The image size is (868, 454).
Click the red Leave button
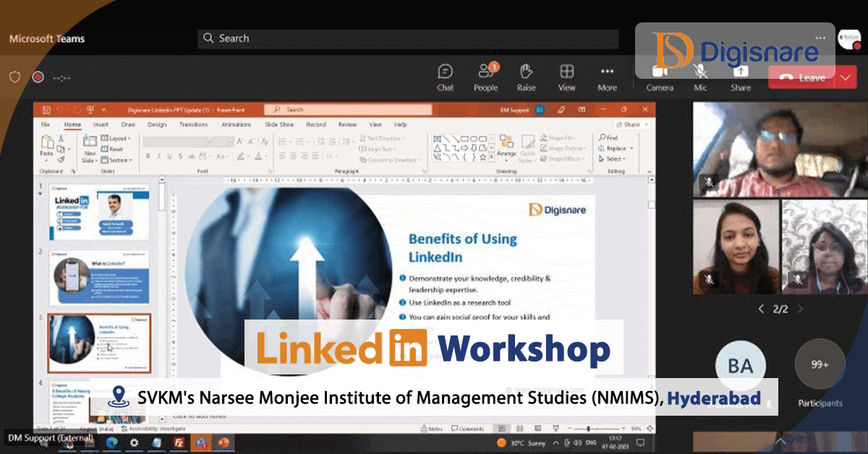(803, 78)
